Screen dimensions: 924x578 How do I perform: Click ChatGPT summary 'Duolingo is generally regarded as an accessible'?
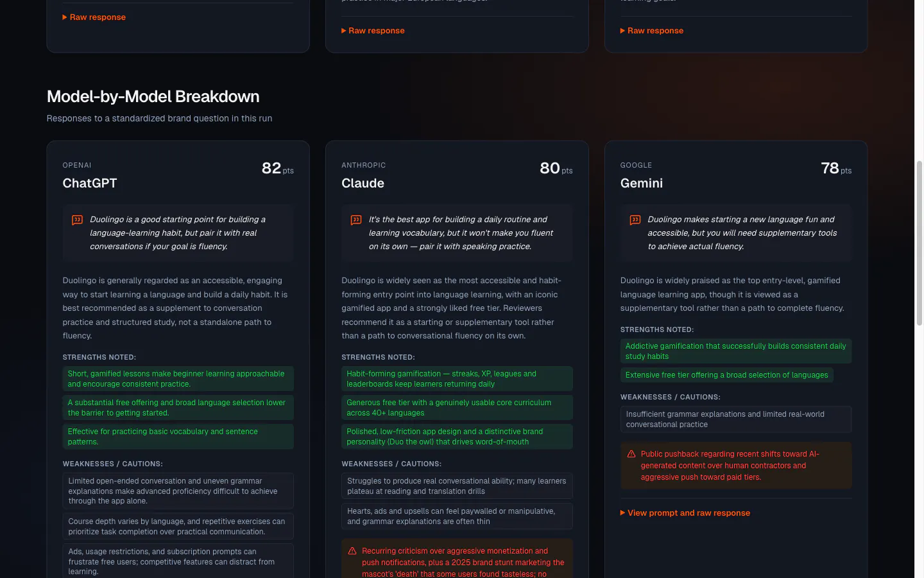coord(175,308)
